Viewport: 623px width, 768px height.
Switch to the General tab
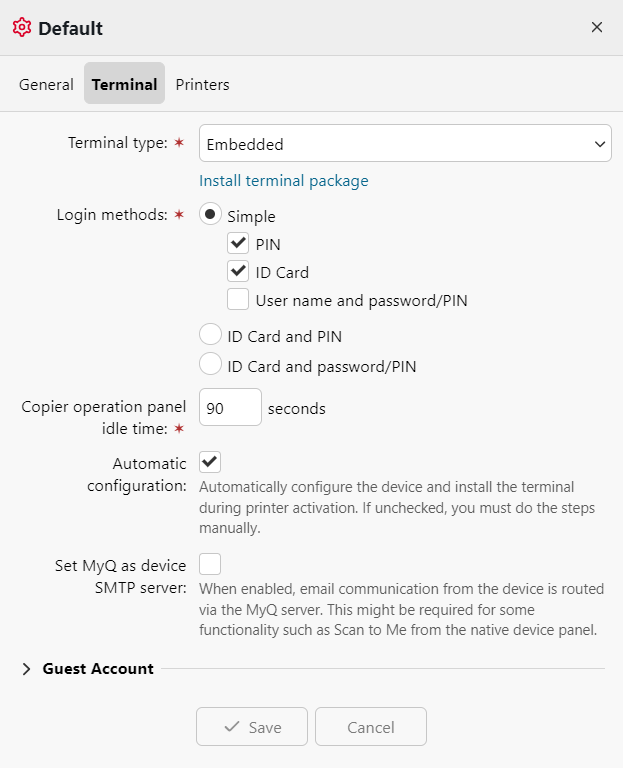click(x=46, y=85)
